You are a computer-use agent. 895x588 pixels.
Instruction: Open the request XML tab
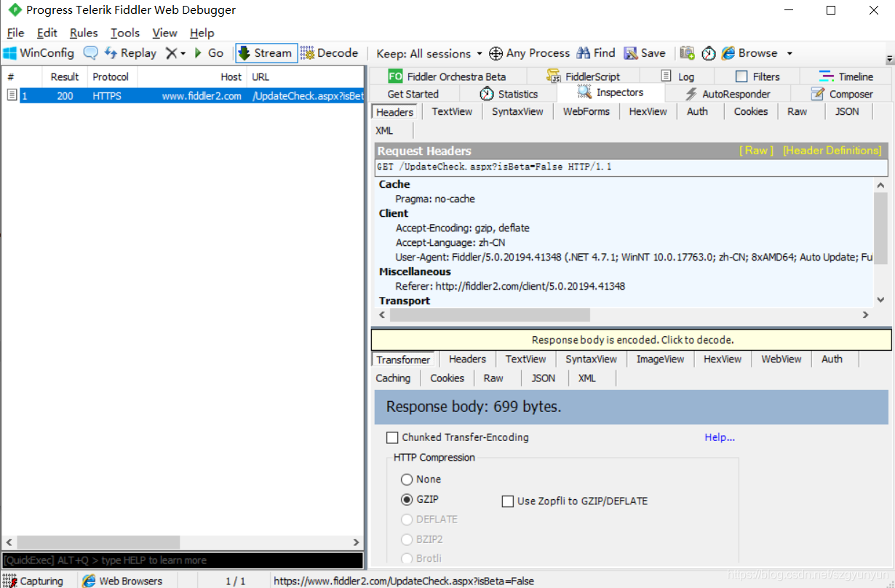coord(384,130)
